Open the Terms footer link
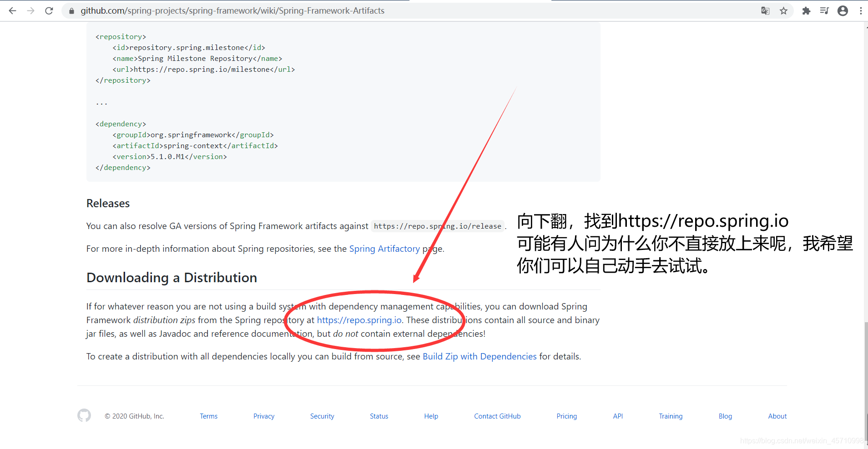This screenshot has height=449, width=868. 209,416
